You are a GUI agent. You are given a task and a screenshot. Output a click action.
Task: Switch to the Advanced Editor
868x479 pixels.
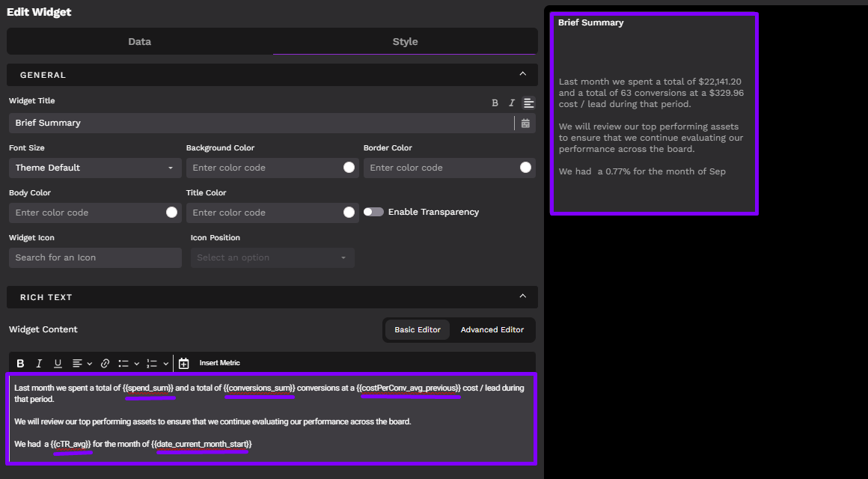pyautogui.click(x=492, y=330)
